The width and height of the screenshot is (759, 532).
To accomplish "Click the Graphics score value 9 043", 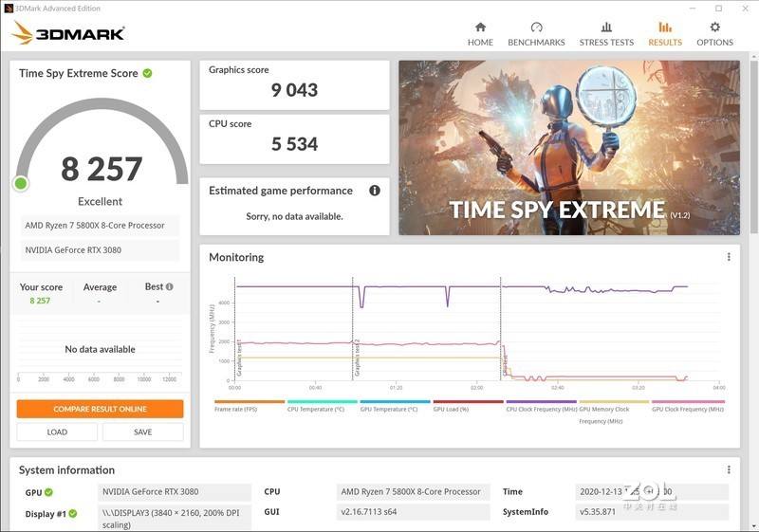I will tap(294, 90).
